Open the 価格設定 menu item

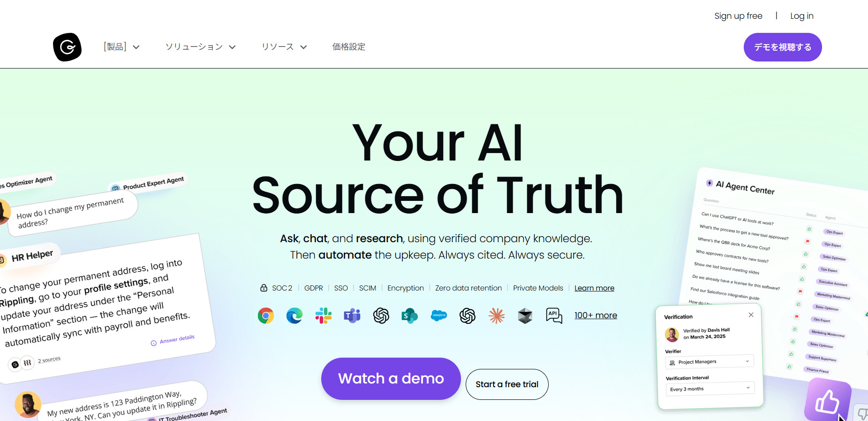click(349, 47)
